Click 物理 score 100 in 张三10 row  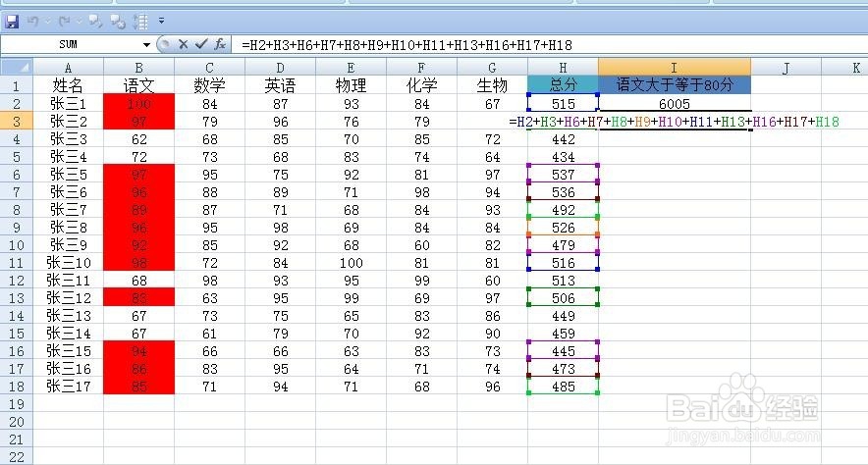pos(351,263)
